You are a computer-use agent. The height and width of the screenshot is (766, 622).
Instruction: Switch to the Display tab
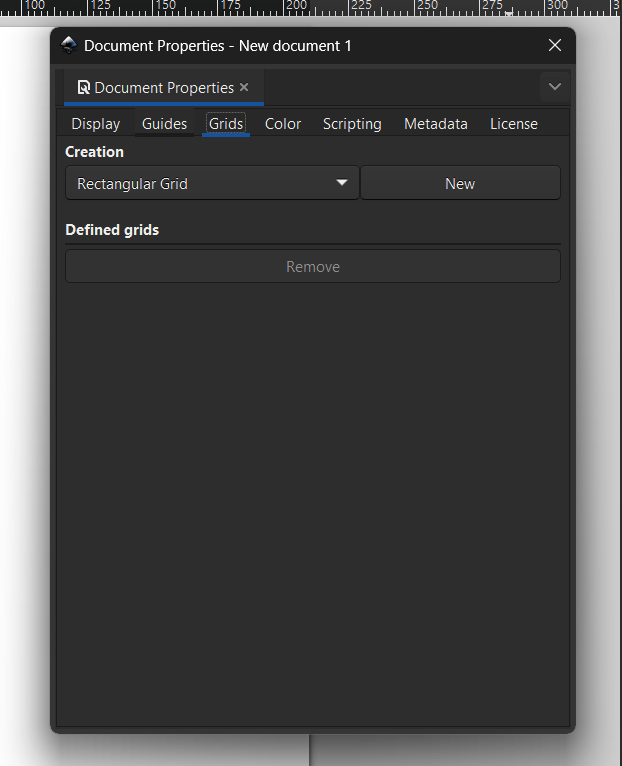pos(96,124)
